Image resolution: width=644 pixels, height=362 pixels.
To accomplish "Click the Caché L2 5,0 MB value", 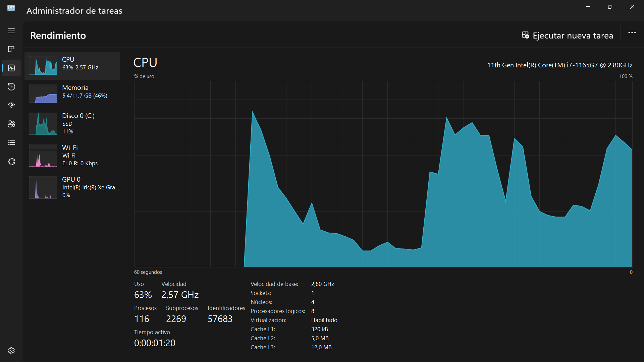I will click(320, 338).
